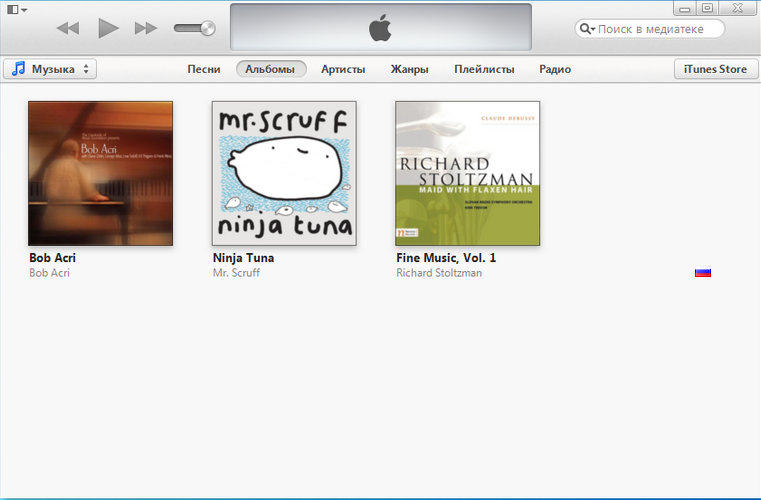Click the rewind previous track button
The image size is (761, 500).
click(68, 28)
